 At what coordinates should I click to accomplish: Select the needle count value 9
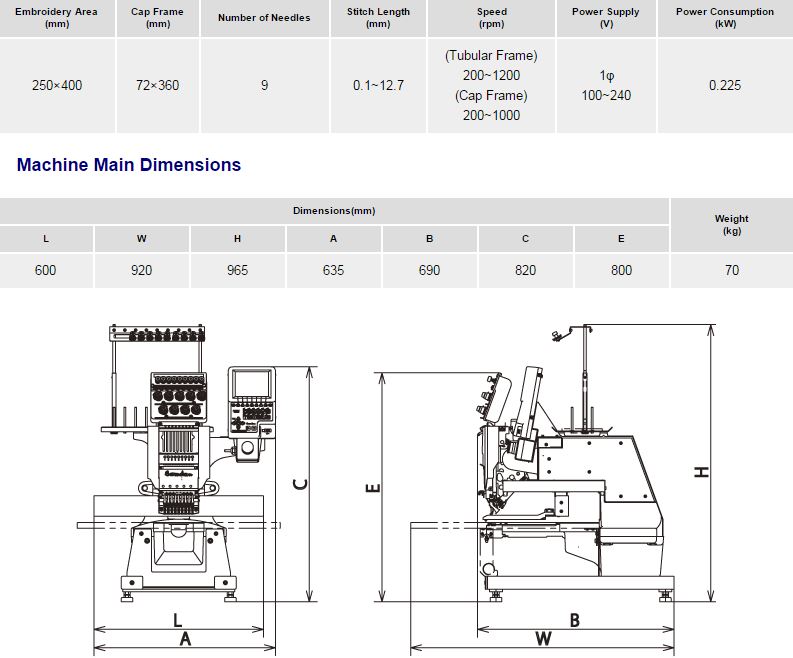(265, 85)
